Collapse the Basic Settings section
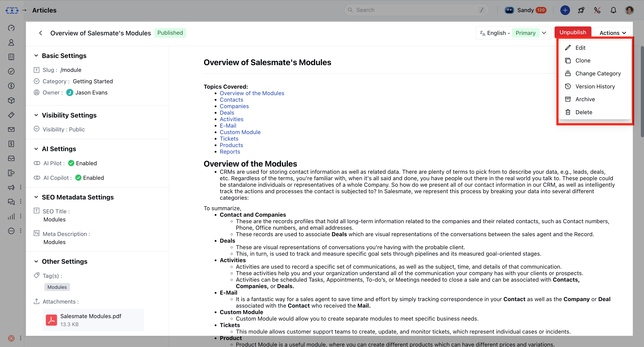The width and height of the screenshot is (644, 347). point(36,56)
